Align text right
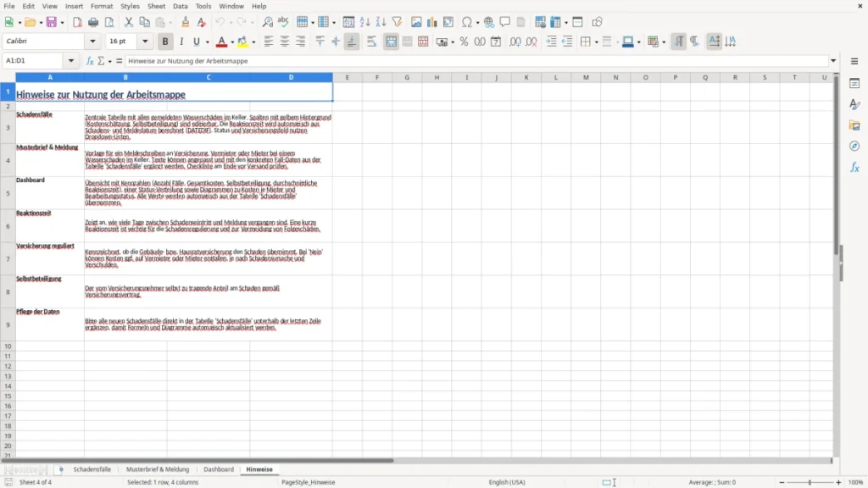Viewport: 868px width, 488px height. (x=301, y=42)
